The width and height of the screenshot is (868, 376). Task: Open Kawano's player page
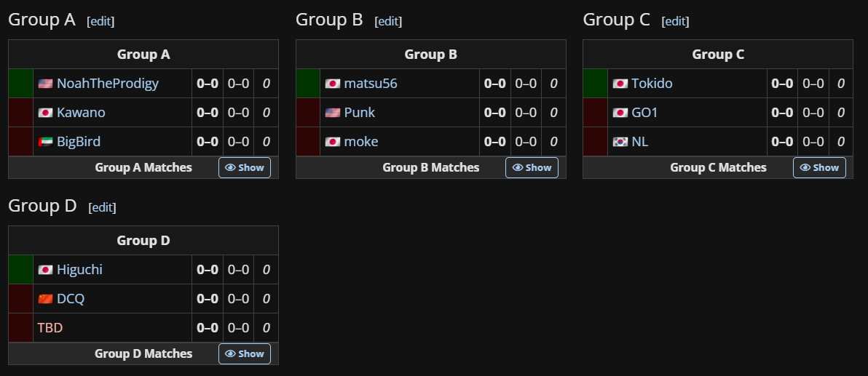pyautogui.click(x=81, y=113)
